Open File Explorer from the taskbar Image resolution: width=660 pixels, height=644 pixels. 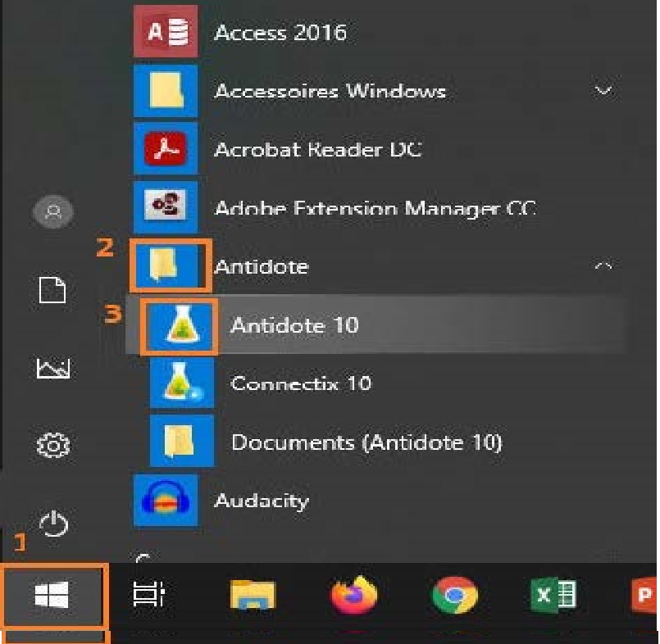pyautogui.click(x=253, y=596)
